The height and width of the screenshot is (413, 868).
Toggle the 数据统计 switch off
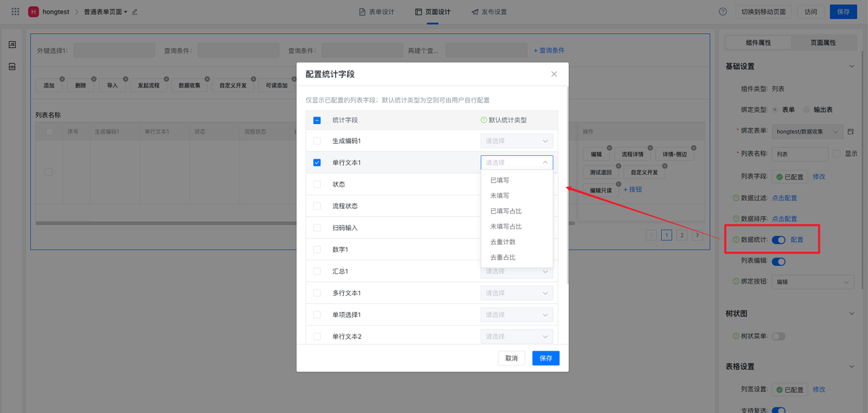(778, 240)
